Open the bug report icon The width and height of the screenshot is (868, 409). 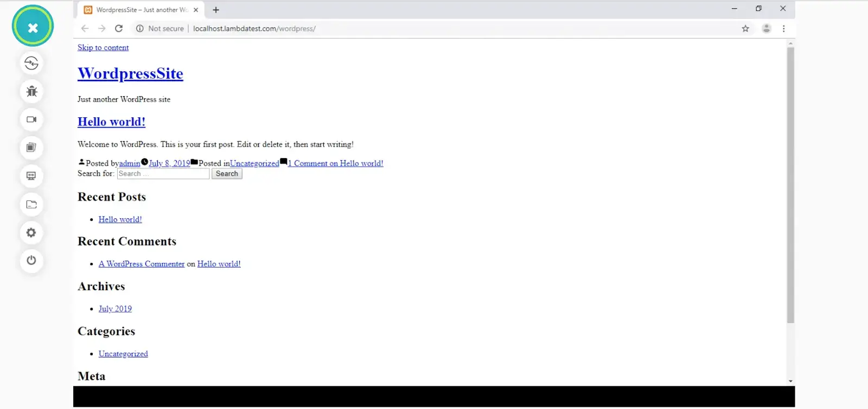31,91
